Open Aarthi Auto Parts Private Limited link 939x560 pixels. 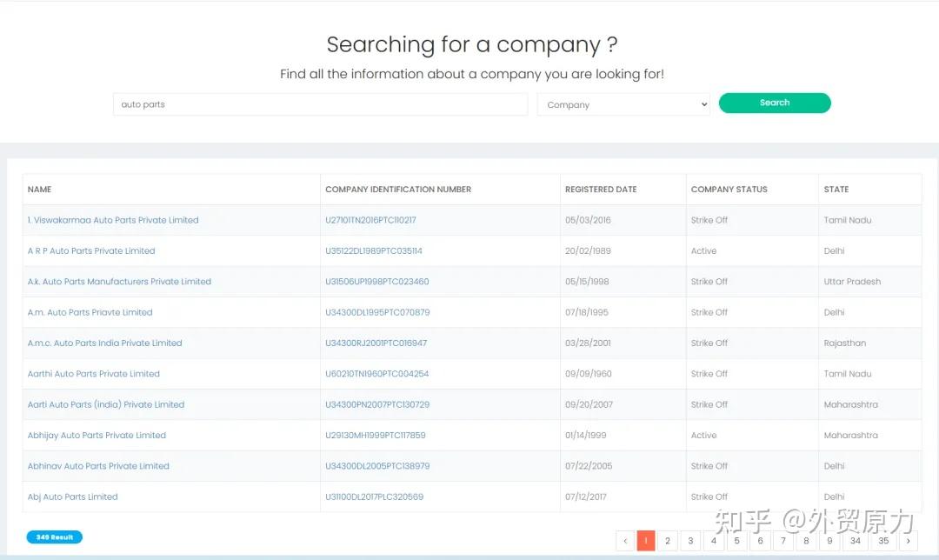click(94, 374)
